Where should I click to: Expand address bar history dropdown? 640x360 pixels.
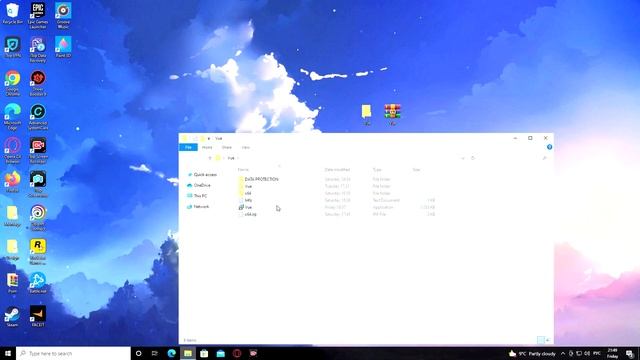(x=463, y=158)
